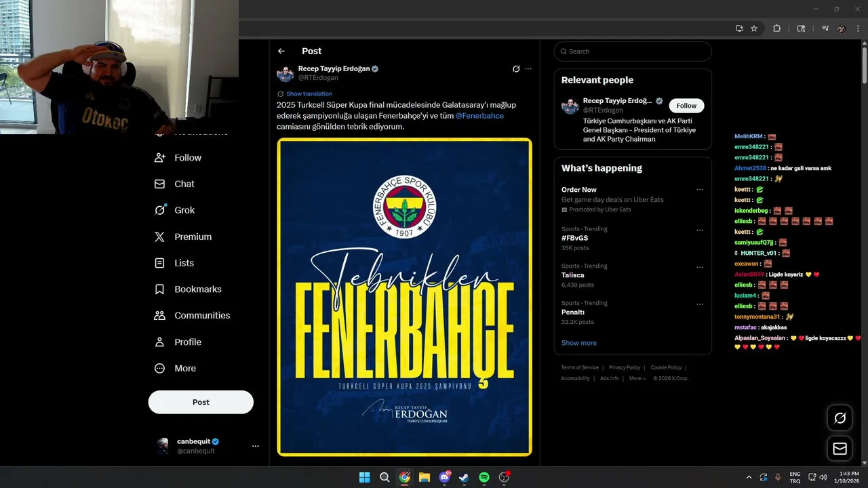The width and height of the screenshot is (868, 488).
Task: Open Profile in the sidebar
Action: click(x=178, y=342)
